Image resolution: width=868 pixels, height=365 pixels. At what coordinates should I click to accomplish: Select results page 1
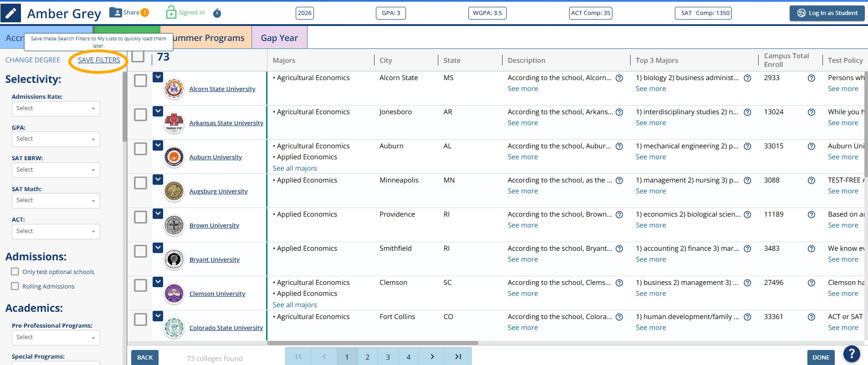point(347,357)
